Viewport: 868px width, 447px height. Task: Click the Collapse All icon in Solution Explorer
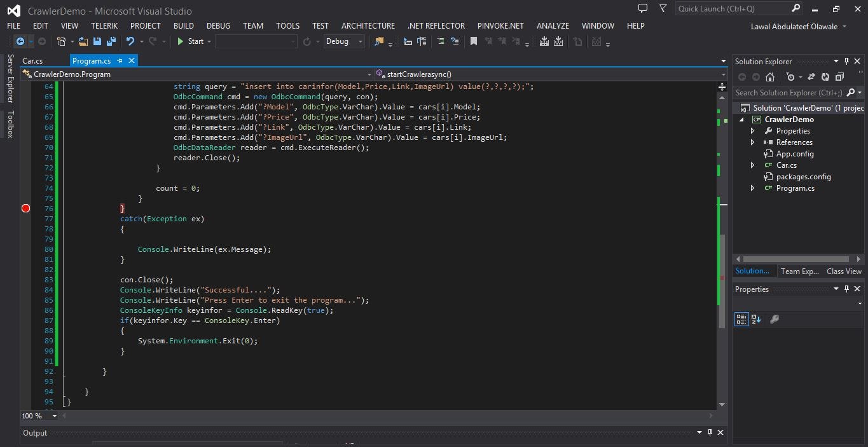click(839, 77)
